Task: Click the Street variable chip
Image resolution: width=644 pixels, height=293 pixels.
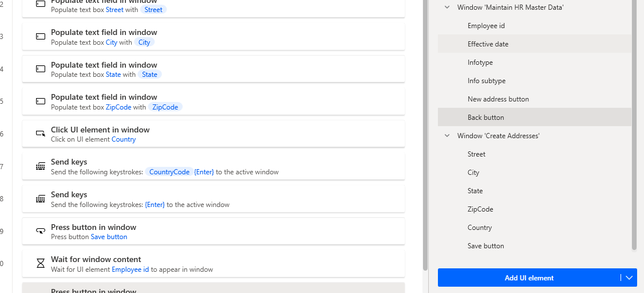Action: [153, 10]
